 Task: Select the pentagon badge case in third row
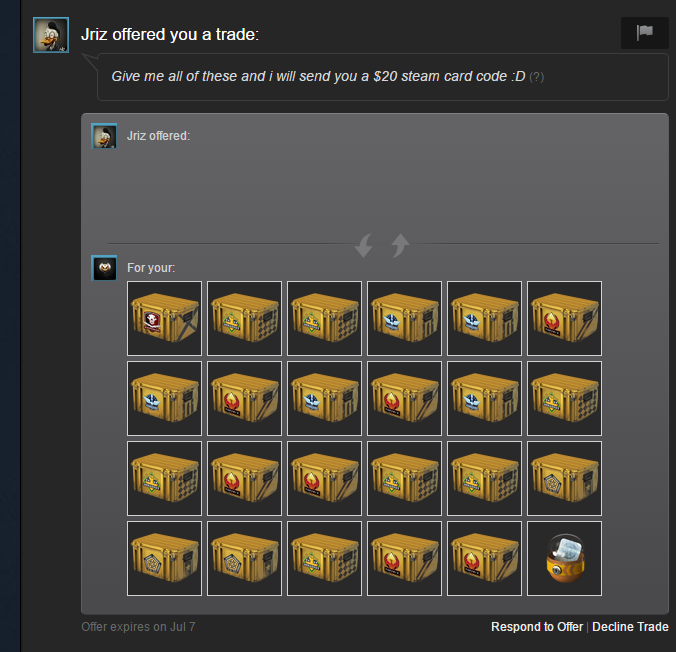tap(564, 478)
